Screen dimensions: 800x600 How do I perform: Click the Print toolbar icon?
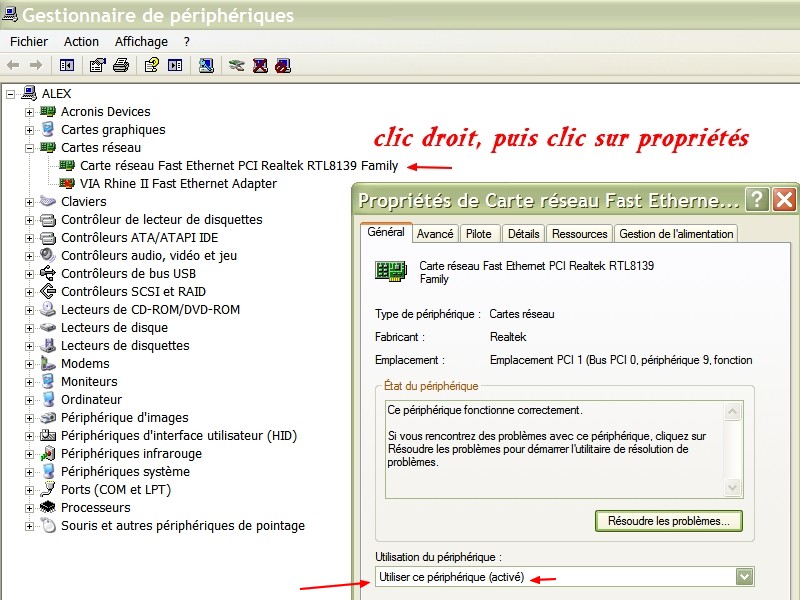pos(121,66)
